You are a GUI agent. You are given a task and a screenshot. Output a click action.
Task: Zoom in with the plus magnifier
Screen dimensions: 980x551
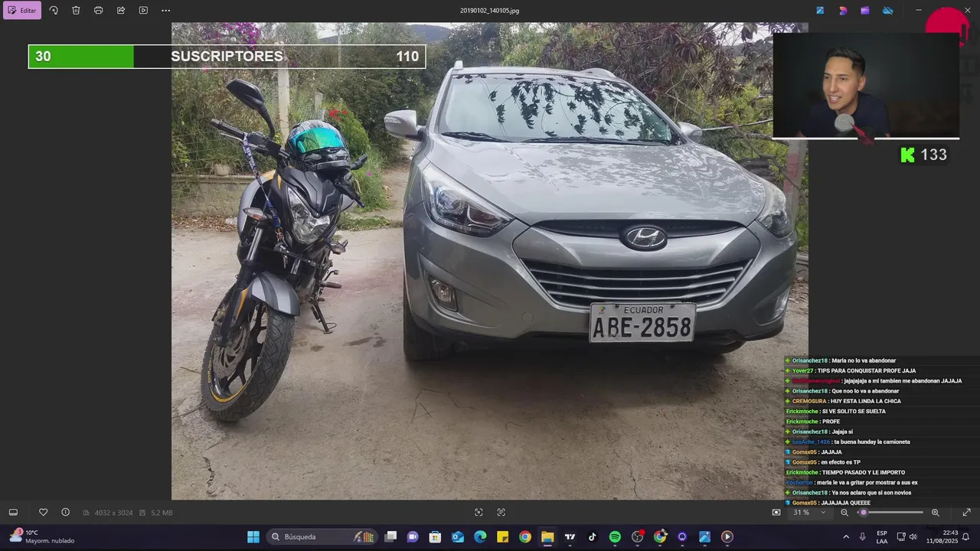tap(935, 513)
